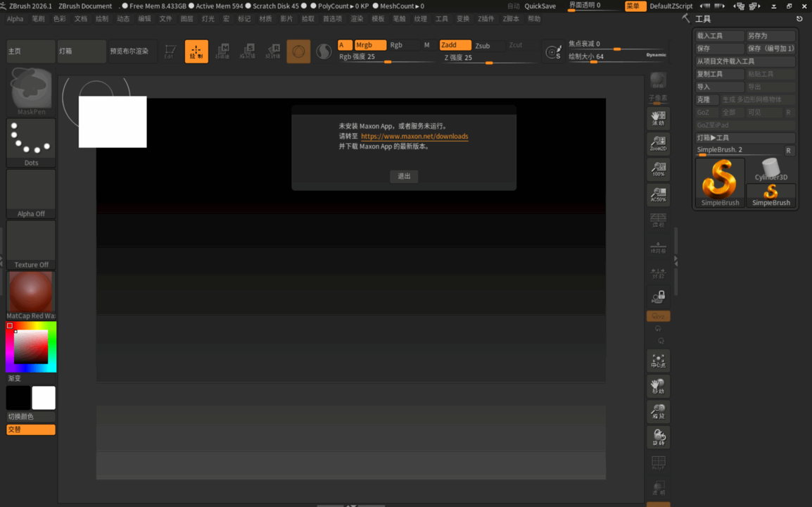Enable the highlighted Solo mode icon

[658, 315]
